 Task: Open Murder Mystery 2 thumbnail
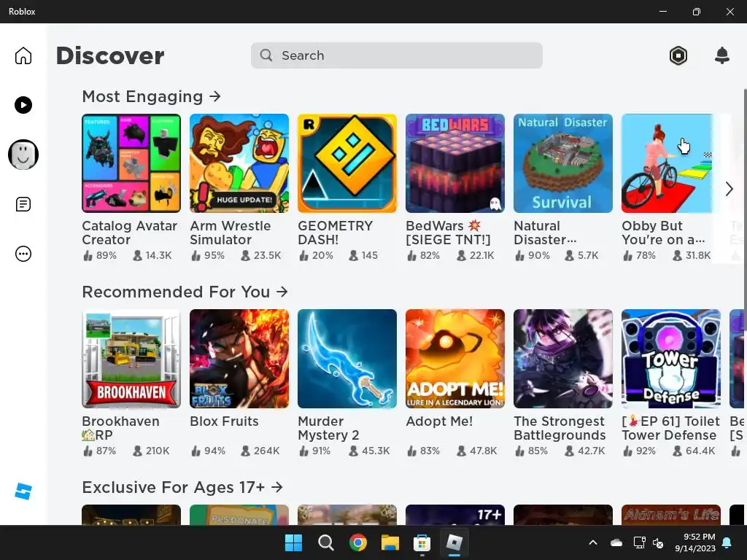[x=347, y=359]
